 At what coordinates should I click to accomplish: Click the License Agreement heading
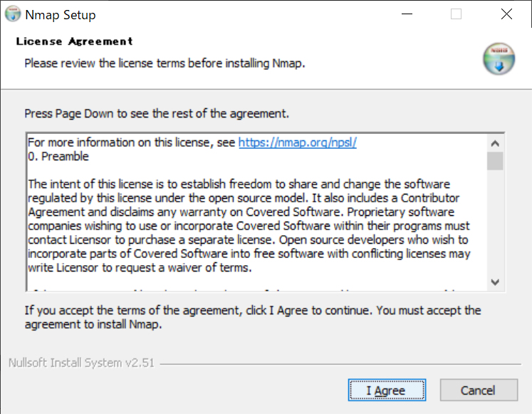(x=74, y=41)
